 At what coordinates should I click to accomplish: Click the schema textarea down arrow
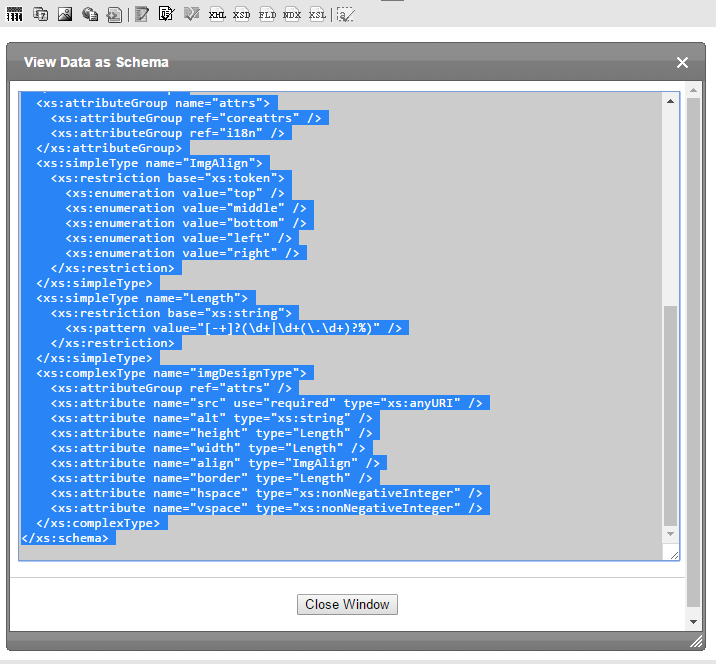click(x=670, y=534)
